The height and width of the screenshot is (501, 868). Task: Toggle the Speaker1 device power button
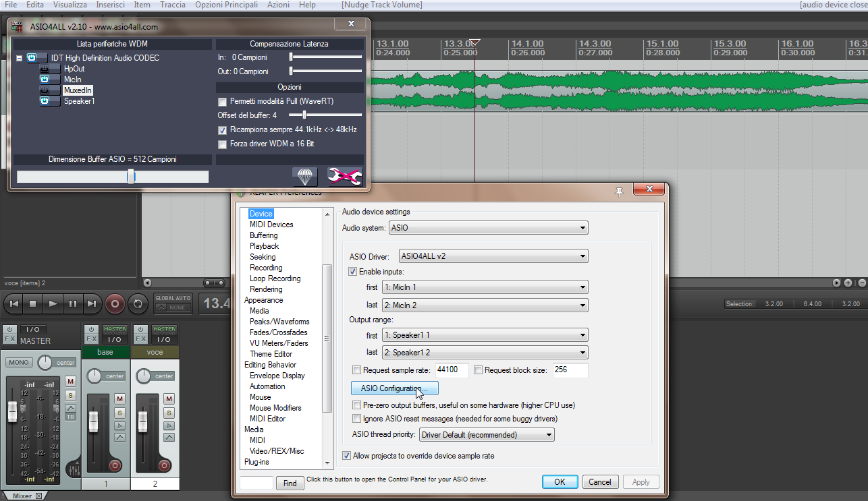point(49,101)
